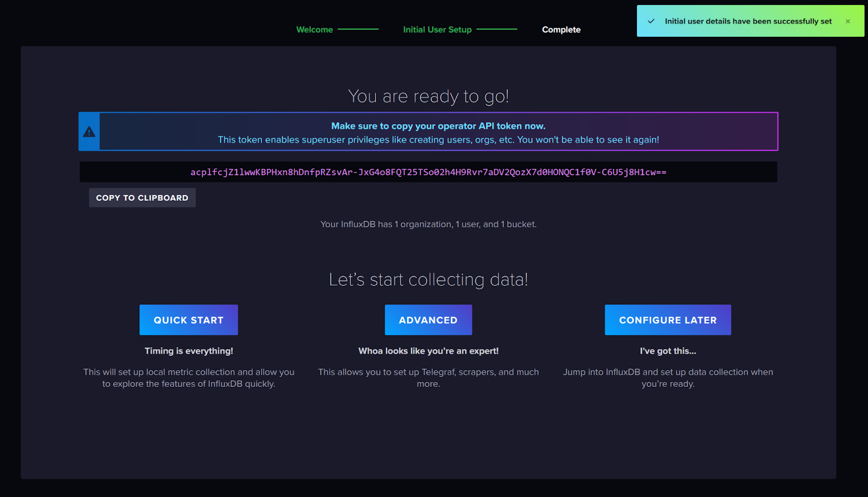Click 'Whoa looks like you're an expert!' caption
Image resolution: width=868 pixels, height=497 pixels.
(429, 351)
